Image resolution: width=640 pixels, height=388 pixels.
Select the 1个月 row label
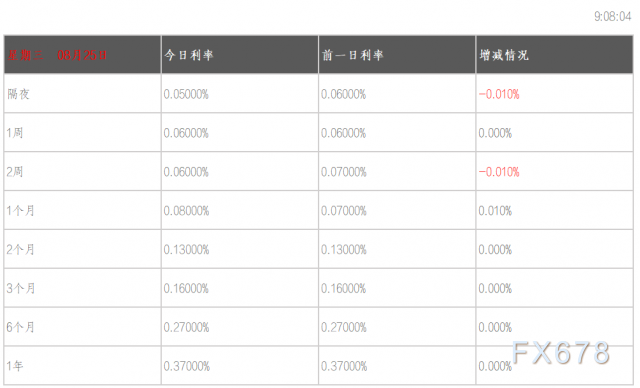point(20,211)
